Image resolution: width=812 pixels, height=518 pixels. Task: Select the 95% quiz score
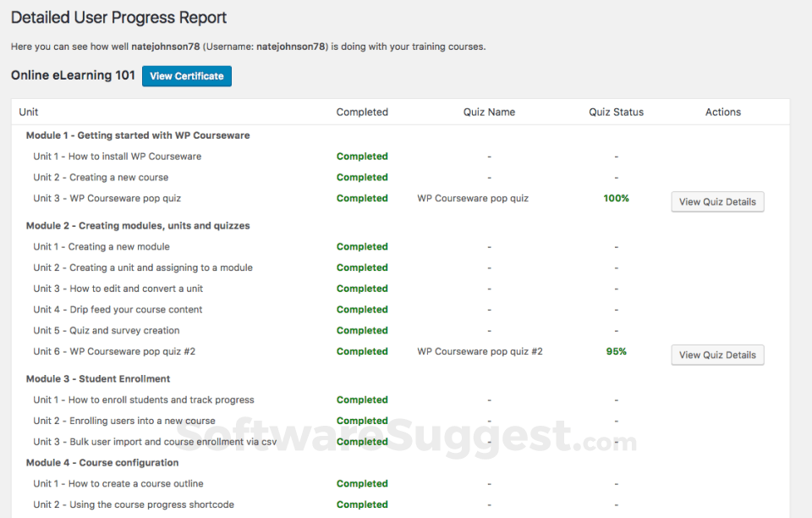point(616,351)
